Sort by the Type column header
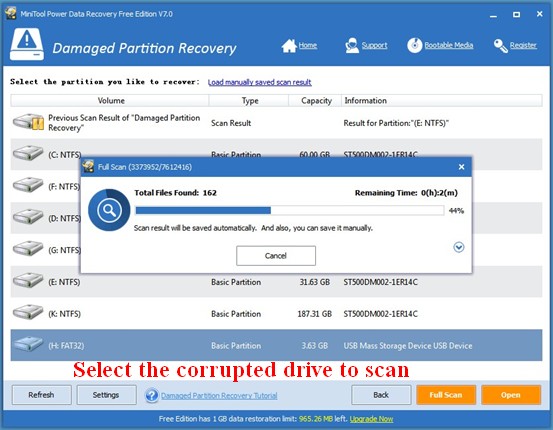 (249, 101)
